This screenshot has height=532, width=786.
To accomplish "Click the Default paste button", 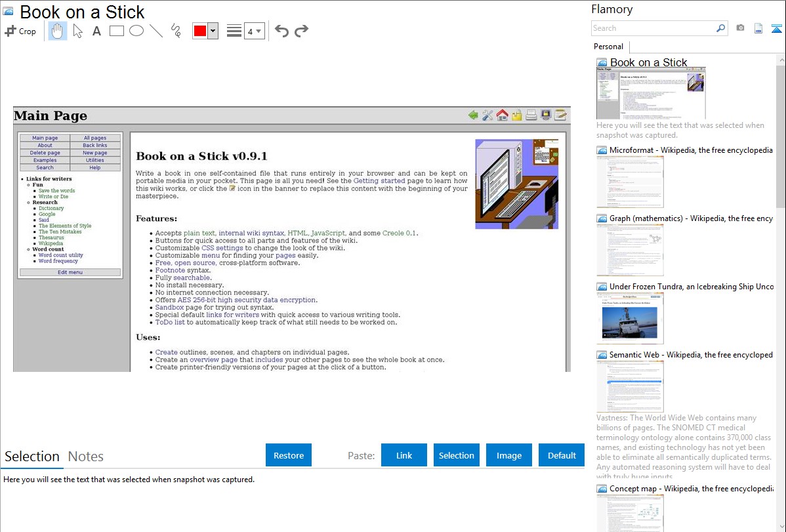I will point(562,455).
